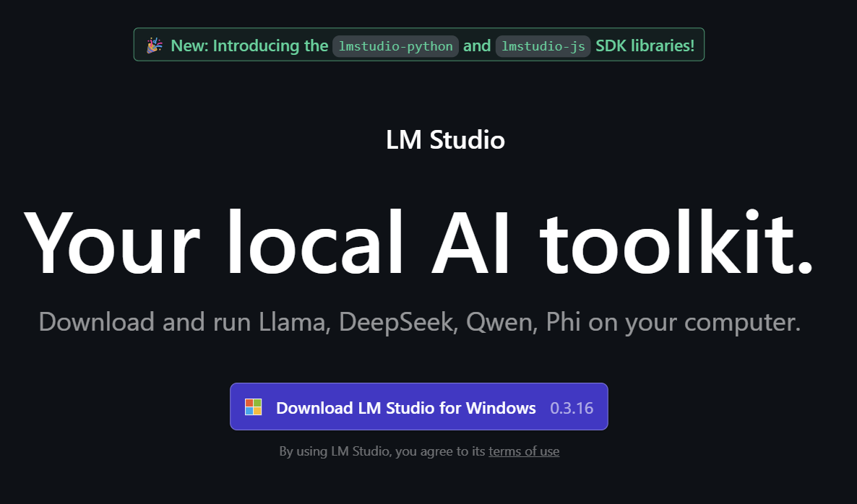Open the lmstudio-js SDK tag
857x504 pixels.
coord(543,46)
